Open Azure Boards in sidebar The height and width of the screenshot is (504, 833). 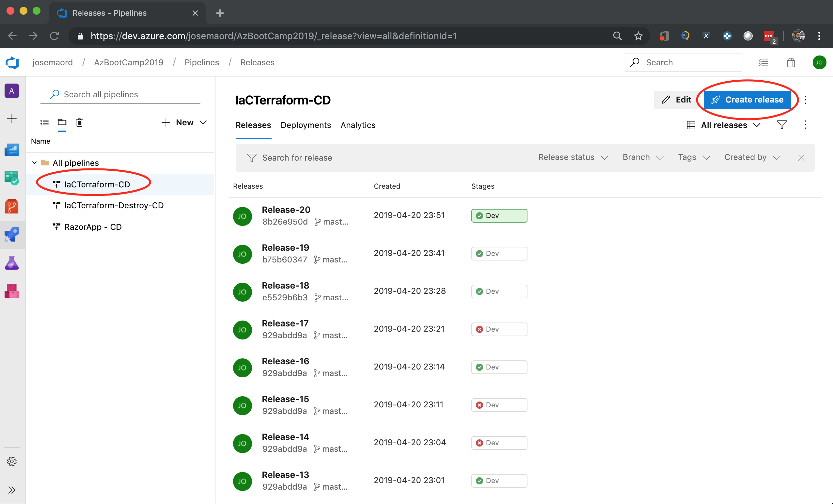pyautogui.click(x=12, y=178)
